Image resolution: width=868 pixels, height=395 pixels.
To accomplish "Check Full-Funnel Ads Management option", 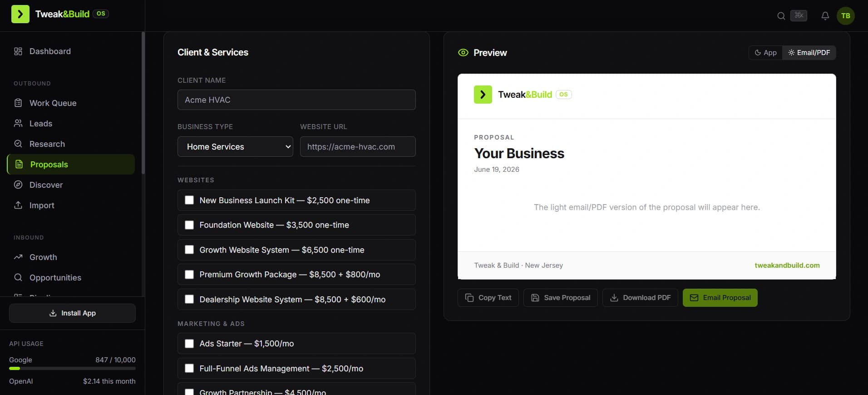I will (x=189, y=368).
